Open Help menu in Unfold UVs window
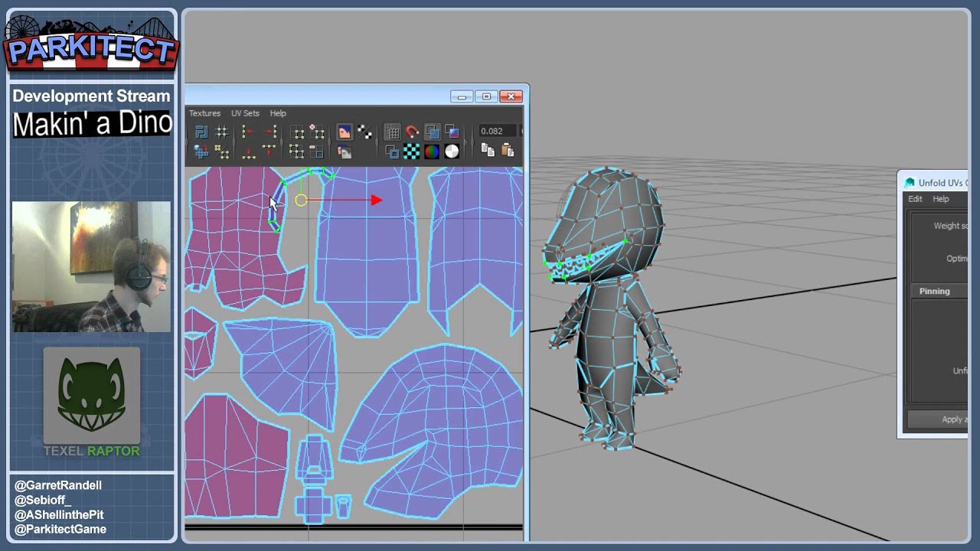 (941, 199)
